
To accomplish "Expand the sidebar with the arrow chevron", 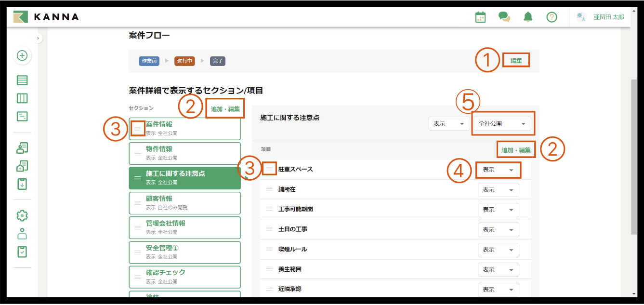I will (x=39, y=38).
